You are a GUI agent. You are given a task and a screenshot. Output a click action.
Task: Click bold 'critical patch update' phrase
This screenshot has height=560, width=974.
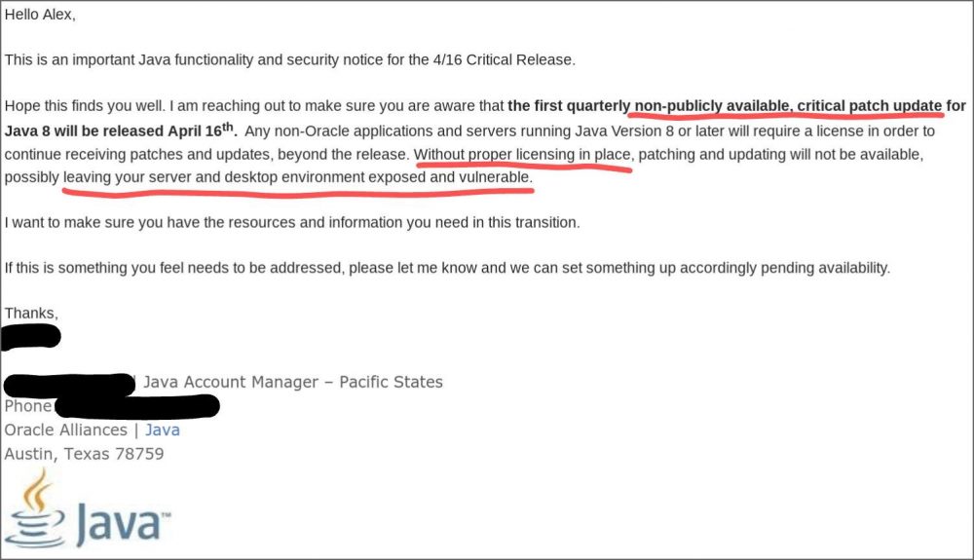point(870,106)
